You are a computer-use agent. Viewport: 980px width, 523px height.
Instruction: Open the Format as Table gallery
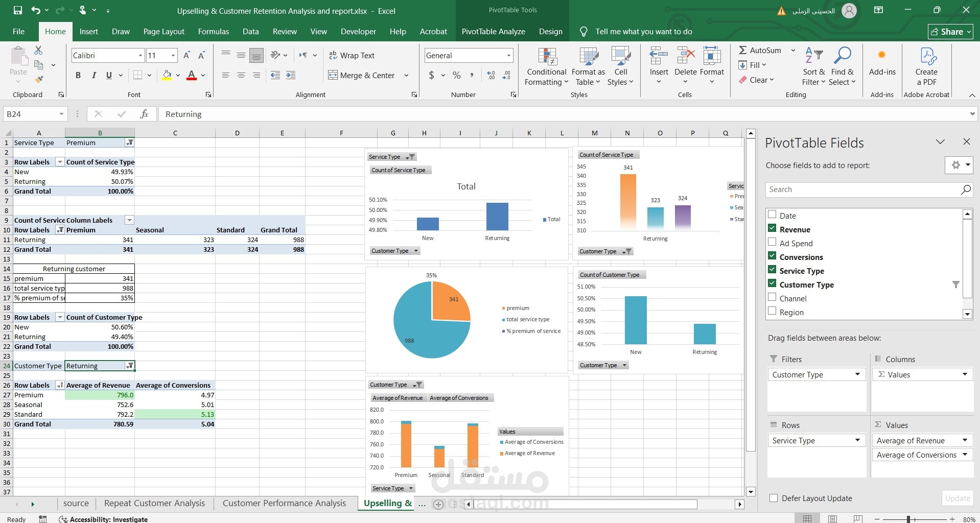click(x=588, y=67)
